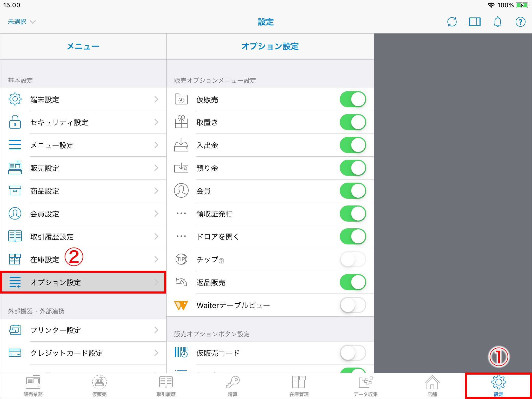Turn on 仮販売コード toggle
Image resolution: width=532 pixels, height=399 pixels.
(x=353, y=353)
